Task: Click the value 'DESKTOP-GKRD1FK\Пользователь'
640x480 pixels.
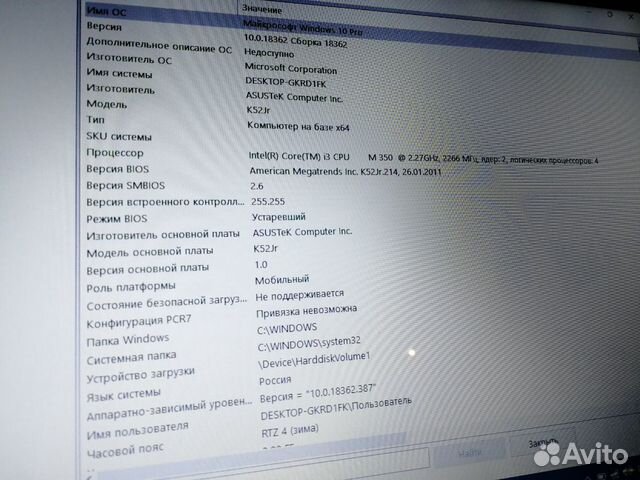Action: point(336,408)
